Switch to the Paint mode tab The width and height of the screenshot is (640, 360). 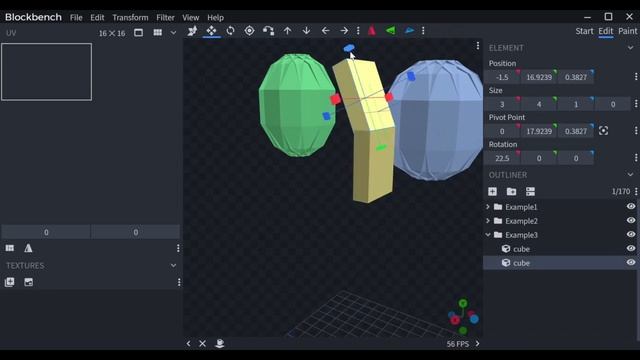(x=627, y=31)
